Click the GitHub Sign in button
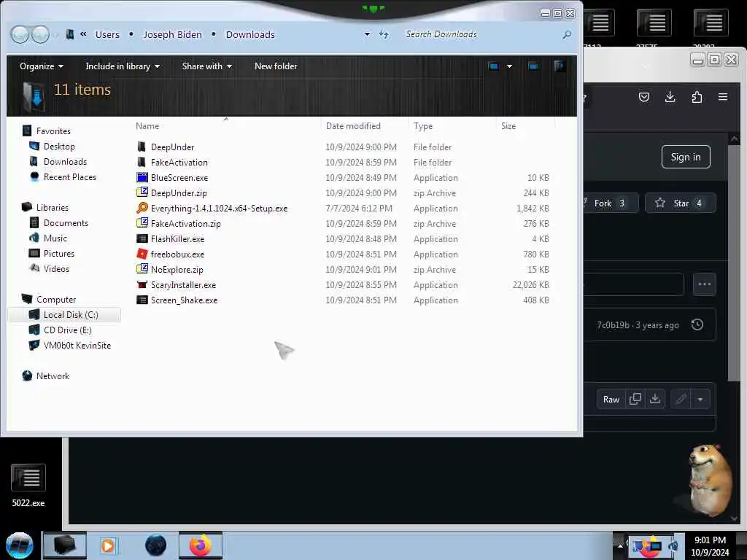 pos(686,157)
